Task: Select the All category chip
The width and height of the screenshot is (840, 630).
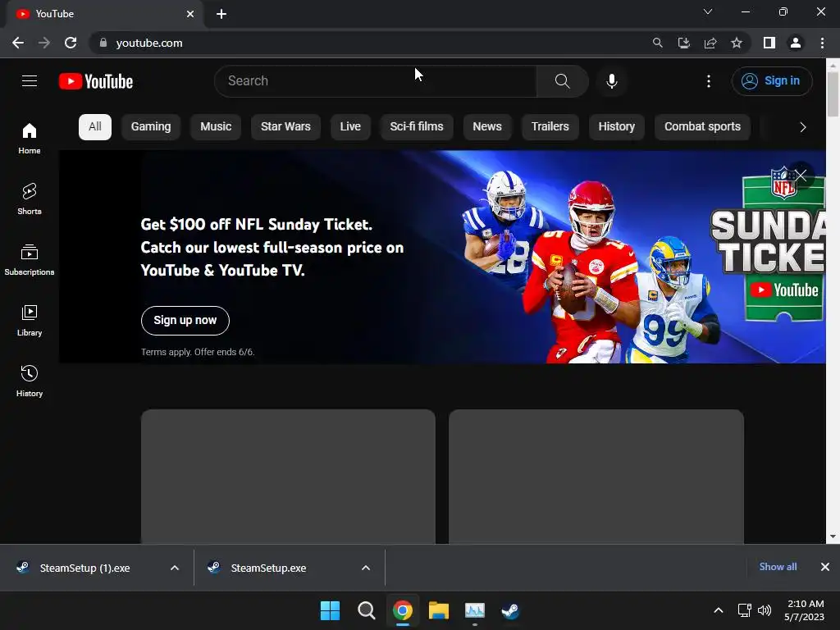Action: point(95,127)
